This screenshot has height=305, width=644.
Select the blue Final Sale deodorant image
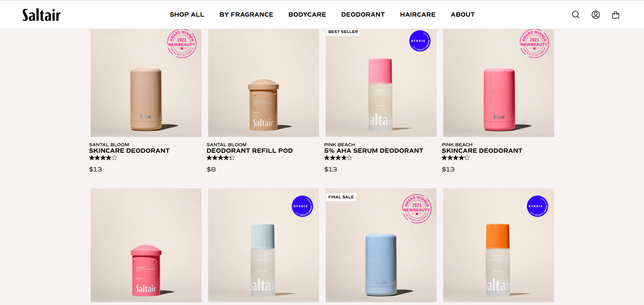(381, 245)
